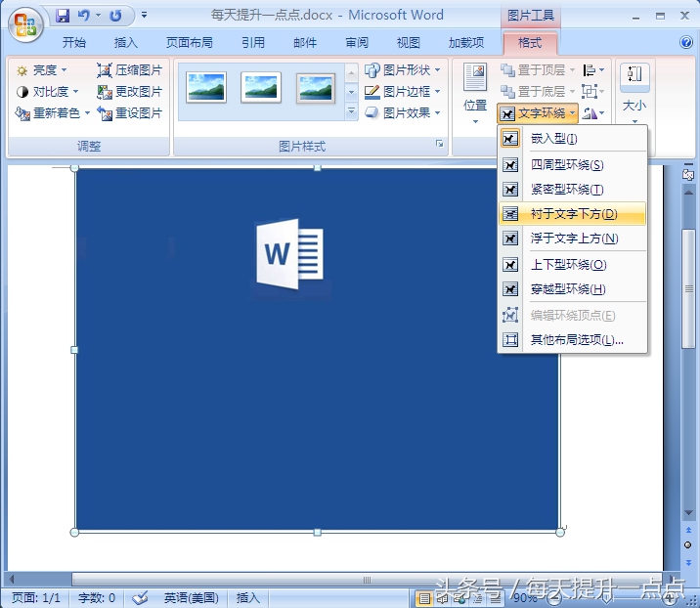
Task: Open the 图片边框 picture border dropdown
Action: pos(403,92)
